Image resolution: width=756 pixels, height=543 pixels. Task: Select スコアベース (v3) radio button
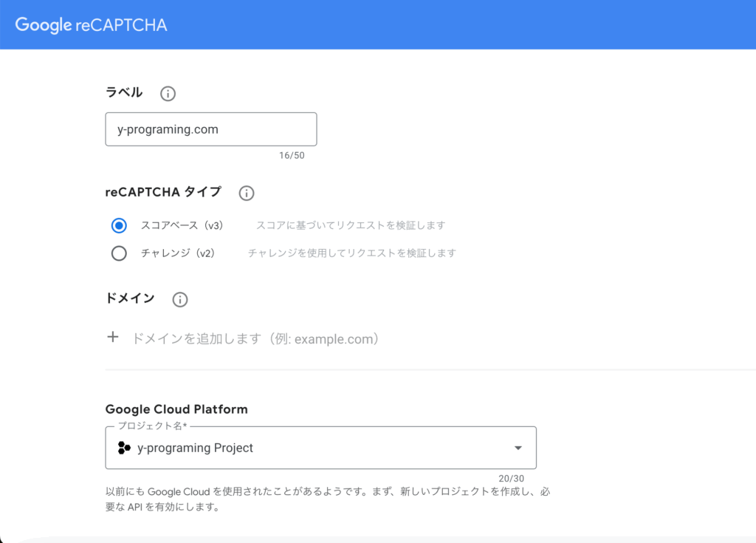click(x=119, y=225)
